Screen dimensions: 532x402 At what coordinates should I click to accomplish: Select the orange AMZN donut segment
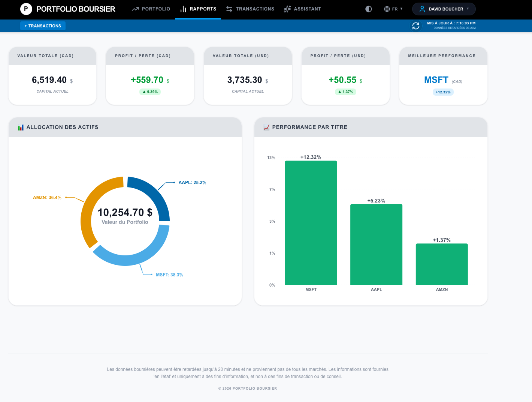[x=90, y=210]
